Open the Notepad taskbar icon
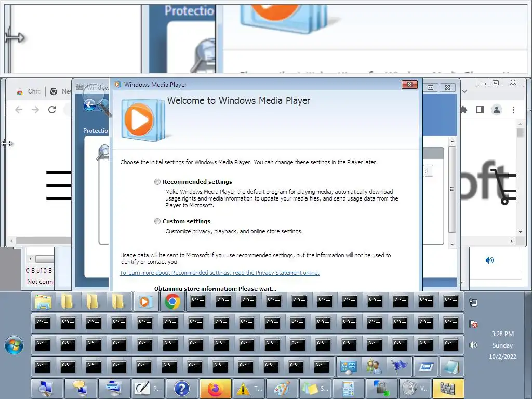The image size is (532, 399). point(451,367)
